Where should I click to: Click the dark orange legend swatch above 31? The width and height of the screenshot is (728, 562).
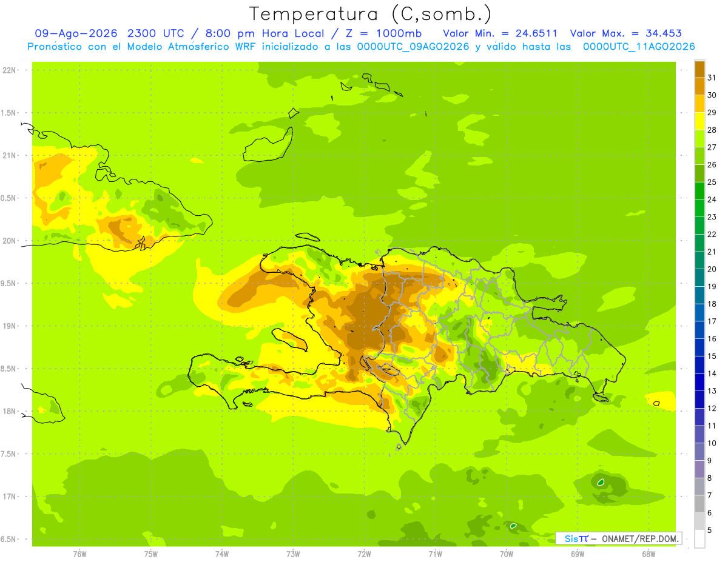coord(699,69)
